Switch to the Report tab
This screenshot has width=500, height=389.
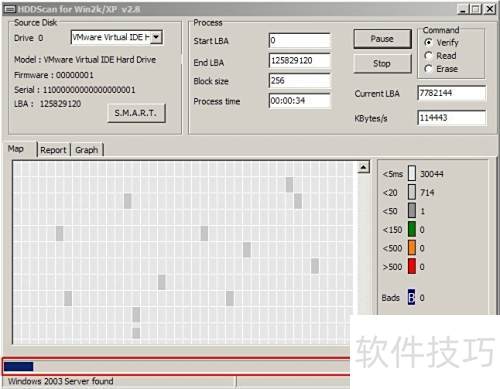tap(53, 150)
